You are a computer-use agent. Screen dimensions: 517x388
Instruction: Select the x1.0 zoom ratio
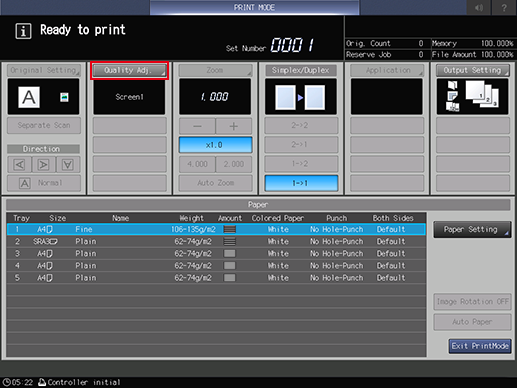tap(215, 145)
